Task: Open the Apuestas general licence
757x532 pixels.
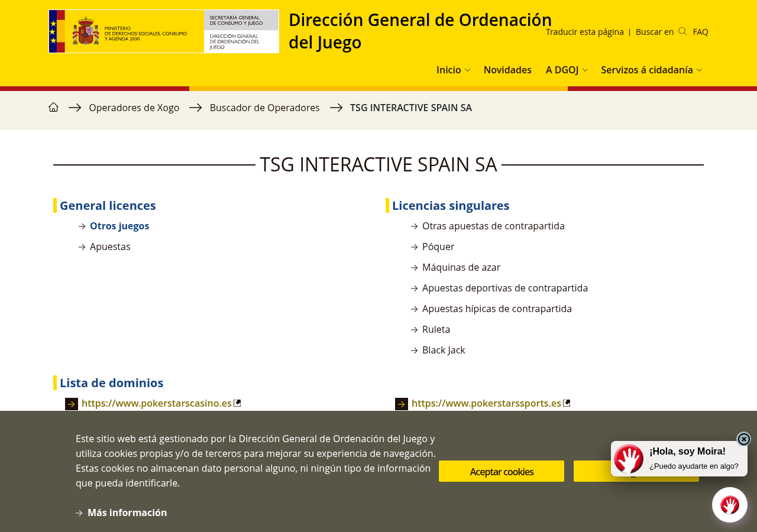Action: click(x=110, y=246)
